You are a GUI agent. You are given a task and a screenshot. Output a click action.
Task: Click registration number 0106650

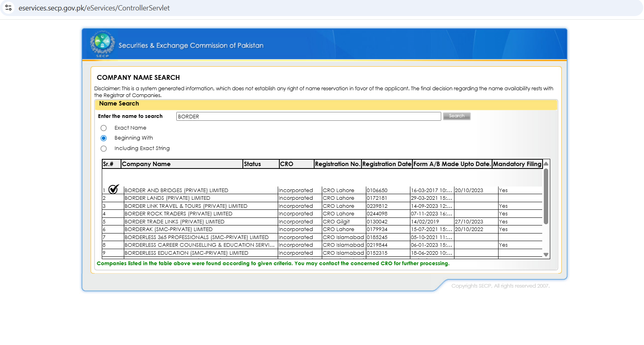click(377, 191)
